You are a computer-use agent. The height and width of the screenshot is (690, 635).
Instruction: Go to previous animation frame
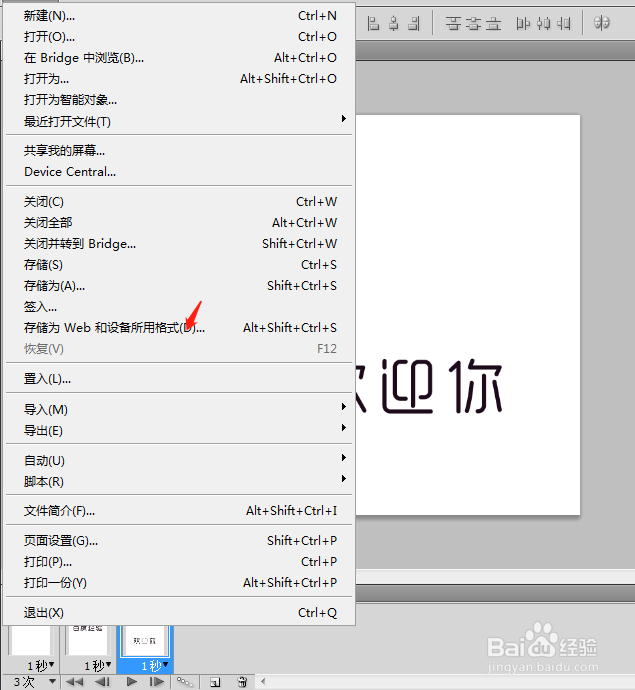pyautogui.click(x=103, y=682)
